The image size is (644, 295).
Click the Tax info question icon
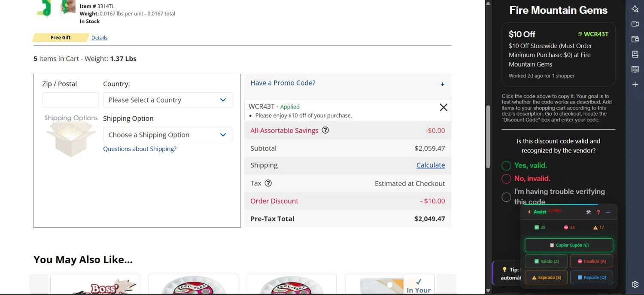pyautogui.click(x=268, y=183)
